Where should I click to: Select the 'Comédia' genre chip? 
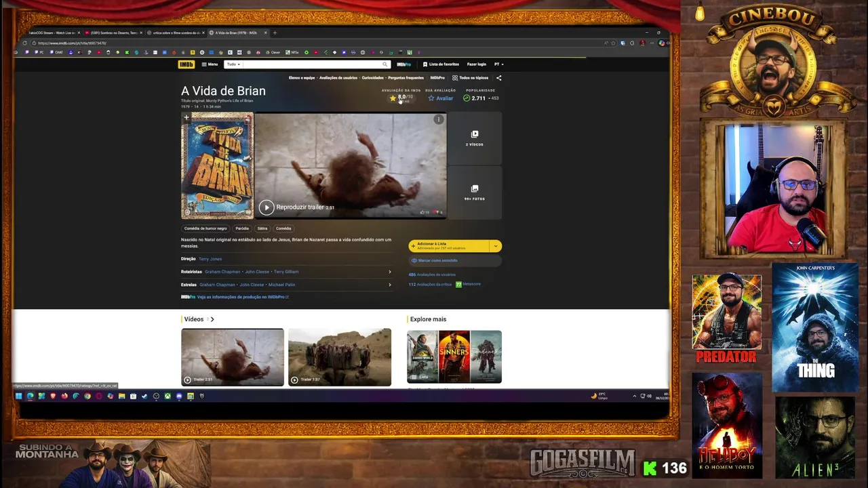coord(283,228)
